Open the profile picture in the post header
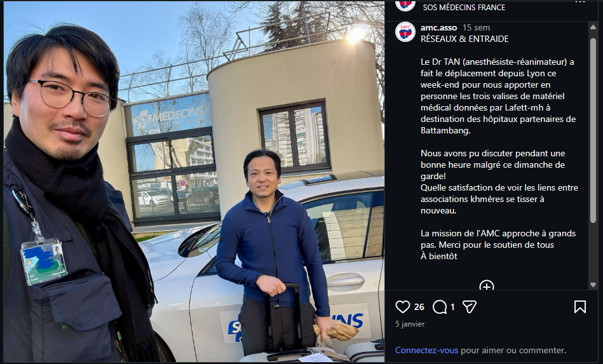This screenshot has width=603, height=364. point(405,5)
